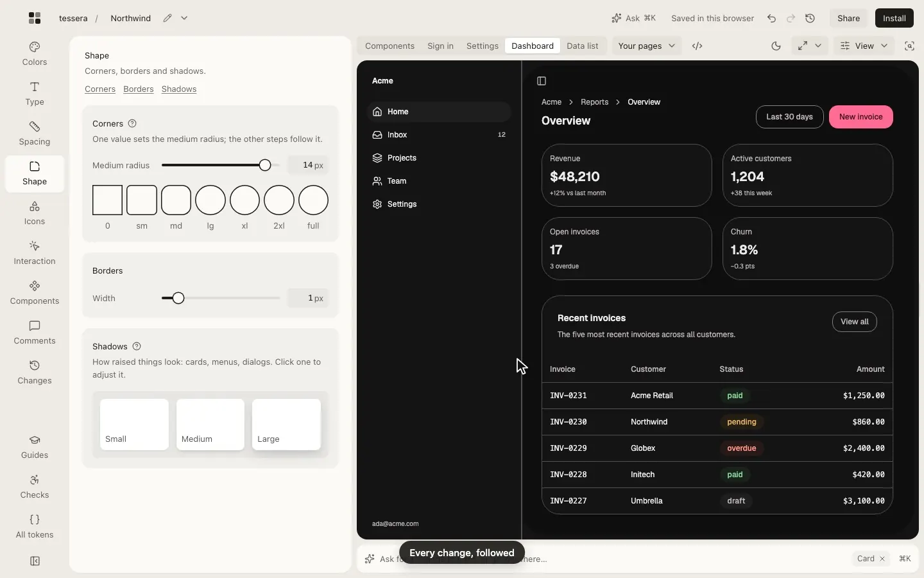924x578 pixels.
Task: Open the Checks panel
Action: tap(35, 487)
